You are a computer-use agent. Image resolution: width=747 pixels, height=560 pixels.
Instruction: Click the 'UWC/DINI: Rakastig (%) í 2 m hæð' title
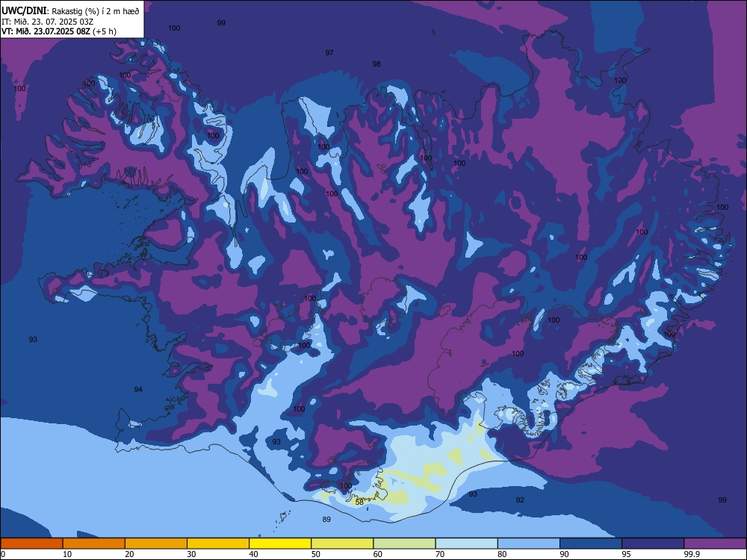[x=70, y=11]
